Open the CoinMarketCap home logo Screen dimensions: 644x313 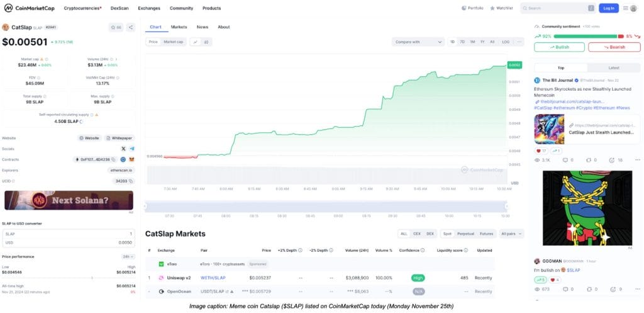[x=29, y=8]
